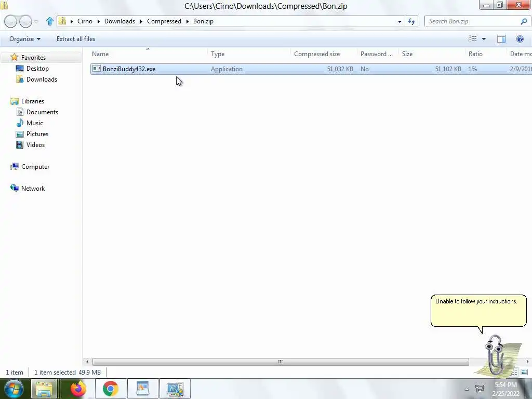Launch Google Chrome from taskbar
The image size is (532, 399).
[x=110, y=389]
